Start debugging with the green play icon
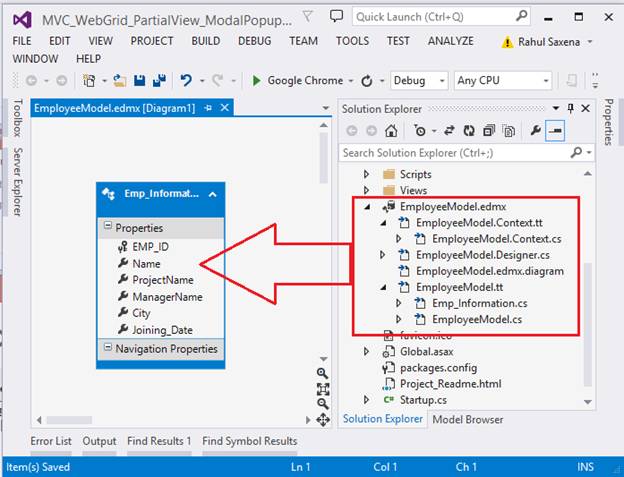 point(257,81)
